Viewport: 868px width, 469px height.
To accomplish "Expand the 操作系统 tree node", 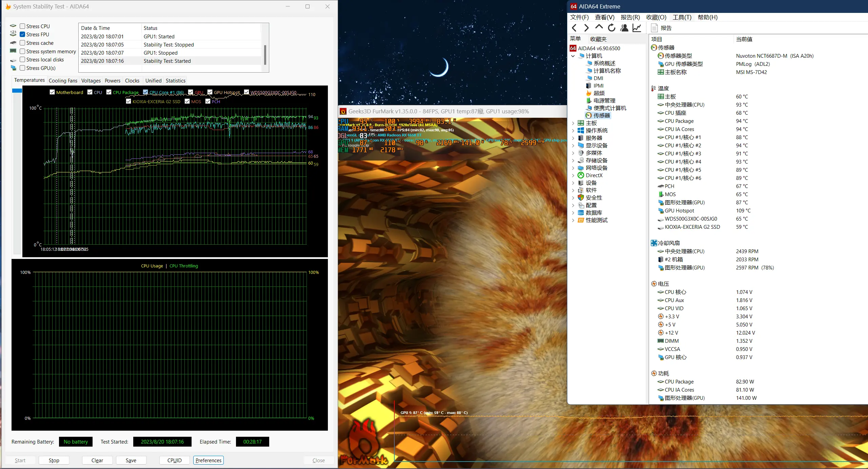I will pos(573,130).
